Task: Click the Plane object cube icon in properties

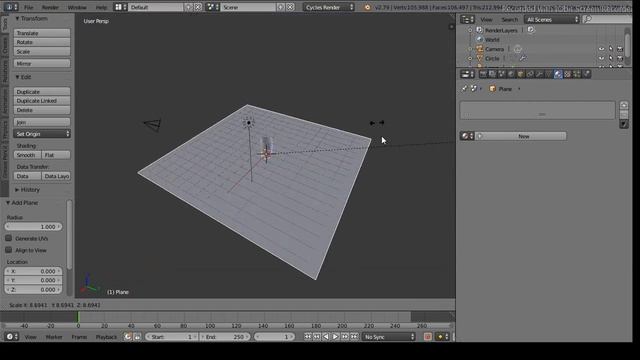Action: pyautogui.click(x=492, y=89)
